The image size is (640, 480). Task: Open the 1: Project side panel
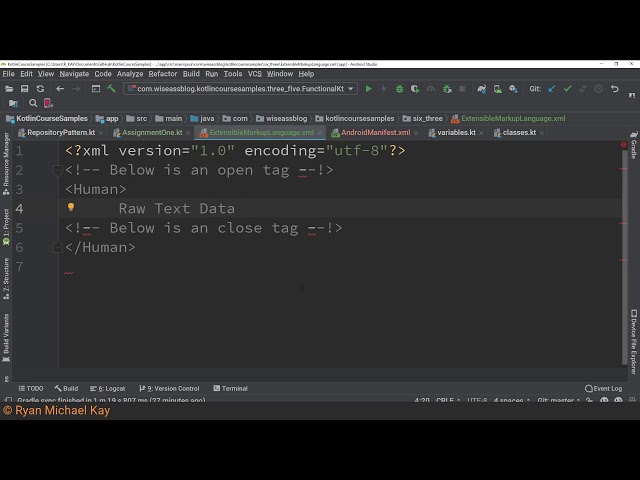[x=6, y=227]
